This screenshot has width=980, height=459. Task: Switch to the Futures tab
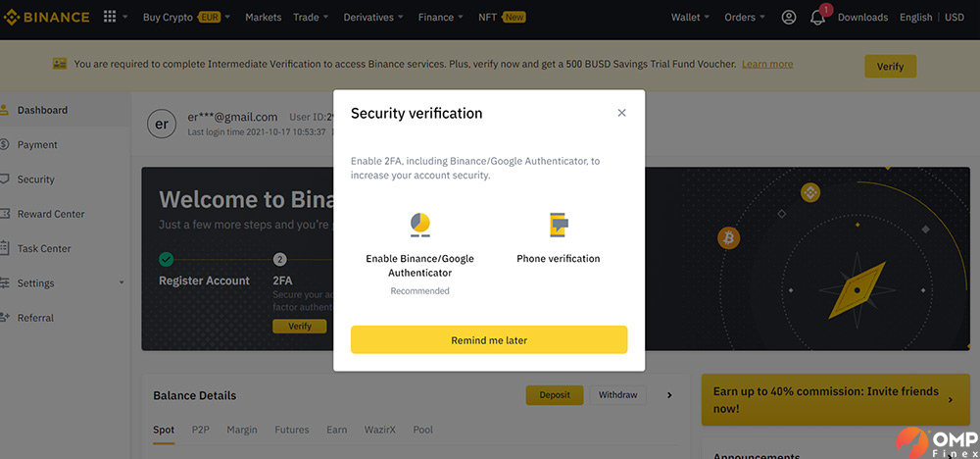[292, 430]
